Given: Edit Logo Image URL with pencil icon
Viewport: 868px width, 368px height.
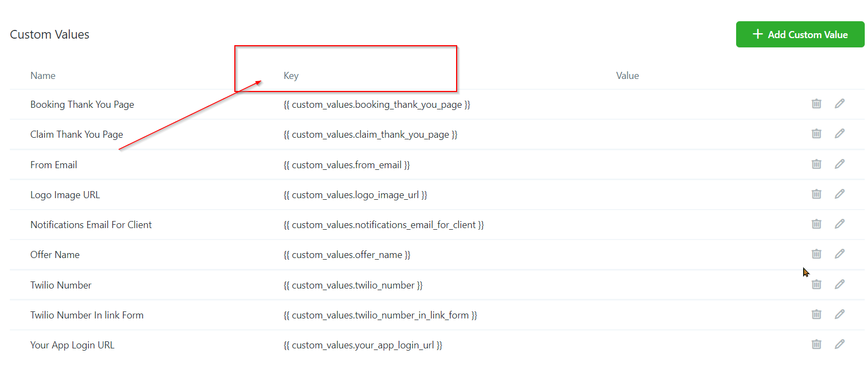Looking at the screenshot, I should [840, 194].
